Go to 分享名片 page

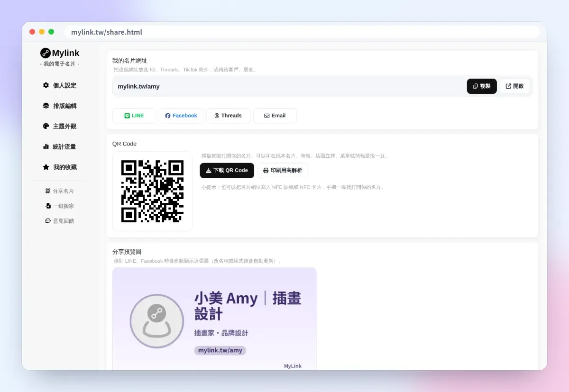click(x=59, y=191)
